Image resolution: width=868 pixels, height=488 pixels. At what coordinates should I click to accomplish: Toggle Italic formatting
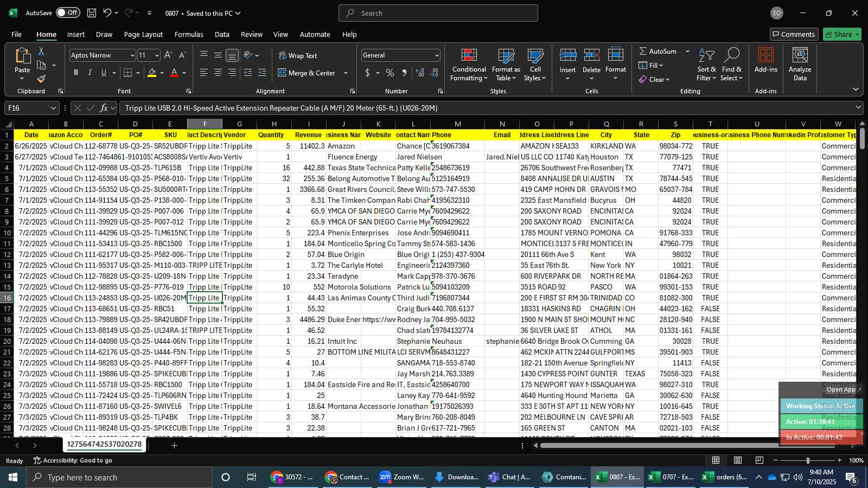point(90,73)
